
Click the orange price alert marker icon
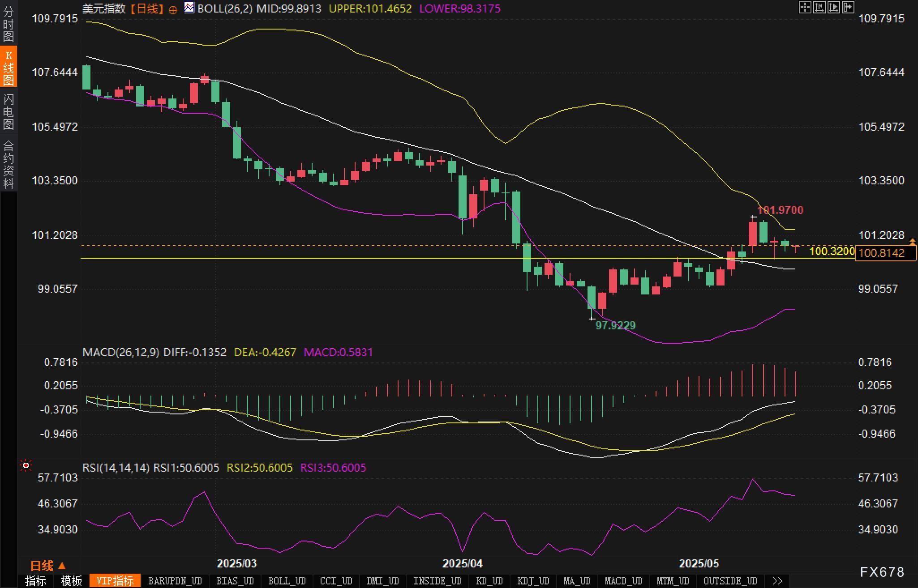pyautogui.click(x=912, y=242)
